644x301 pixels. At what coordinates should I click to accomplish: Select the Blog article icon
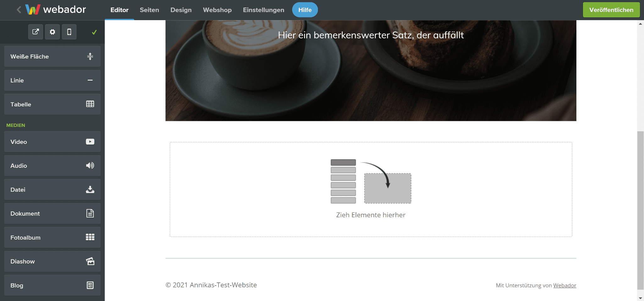90,285
